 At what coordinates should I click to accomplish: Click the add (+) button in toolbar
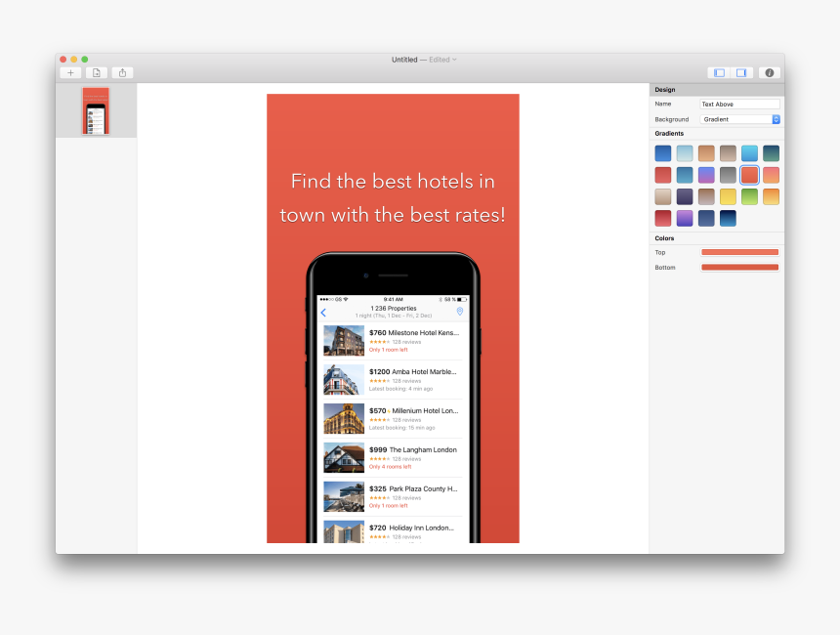click(70, 73)
